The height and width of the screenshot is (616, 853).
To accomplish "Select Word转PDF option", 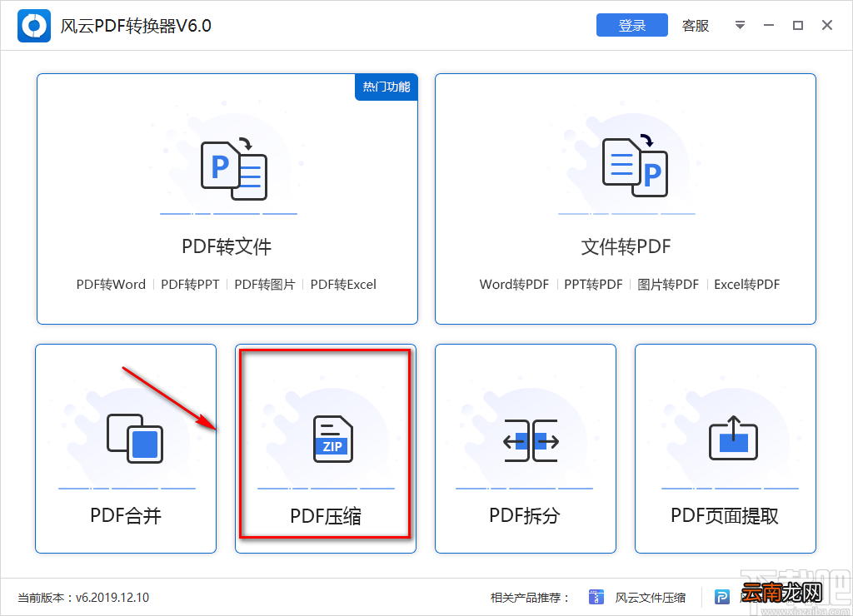I will tap(514, 285).
